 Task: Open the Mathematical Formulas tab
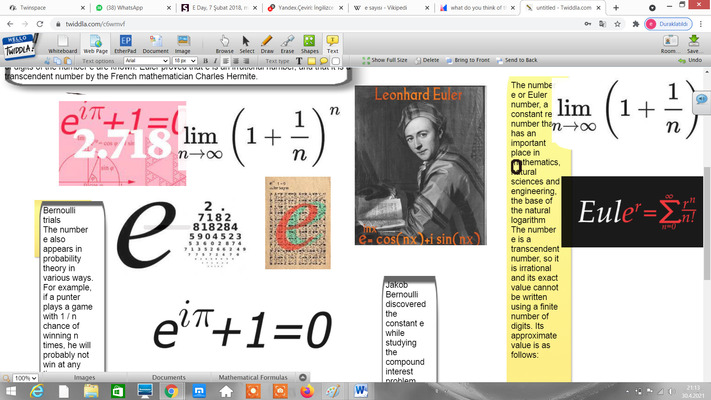tap(253, 377)
